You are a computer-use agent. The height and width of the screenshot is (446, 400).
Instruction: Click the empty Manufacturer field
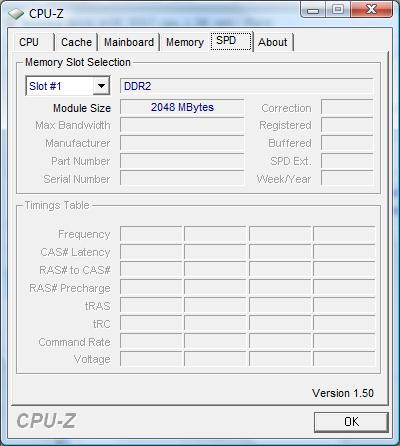[182, 143]
